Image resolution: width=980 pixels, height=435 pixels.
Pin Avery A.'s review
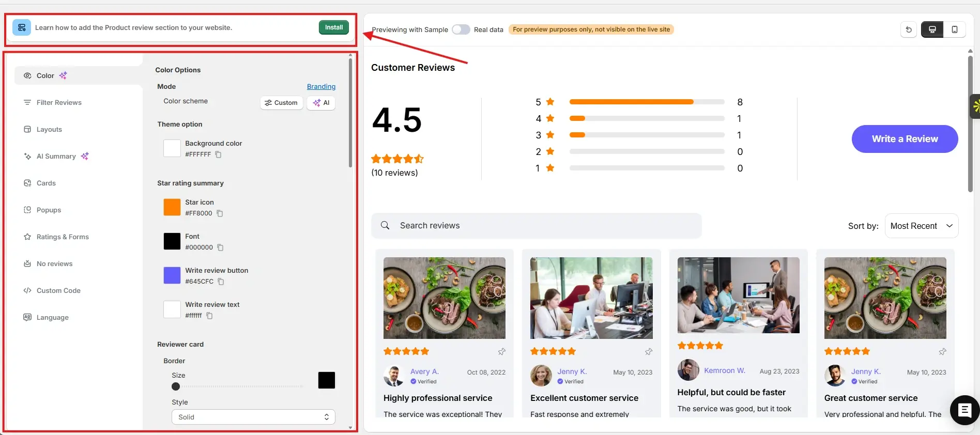click(501, 352)
